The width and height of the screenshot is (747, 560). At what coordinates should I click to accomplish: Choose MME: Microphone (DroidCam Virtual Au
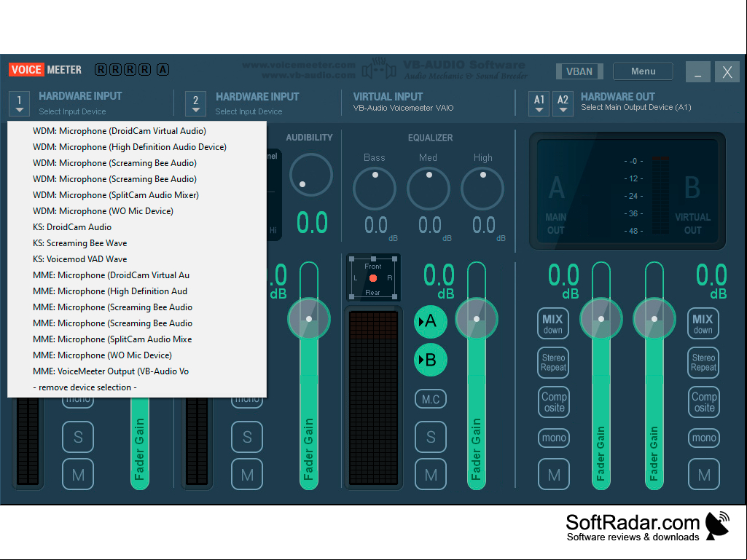pyautogui.click(x=137, y=275)
